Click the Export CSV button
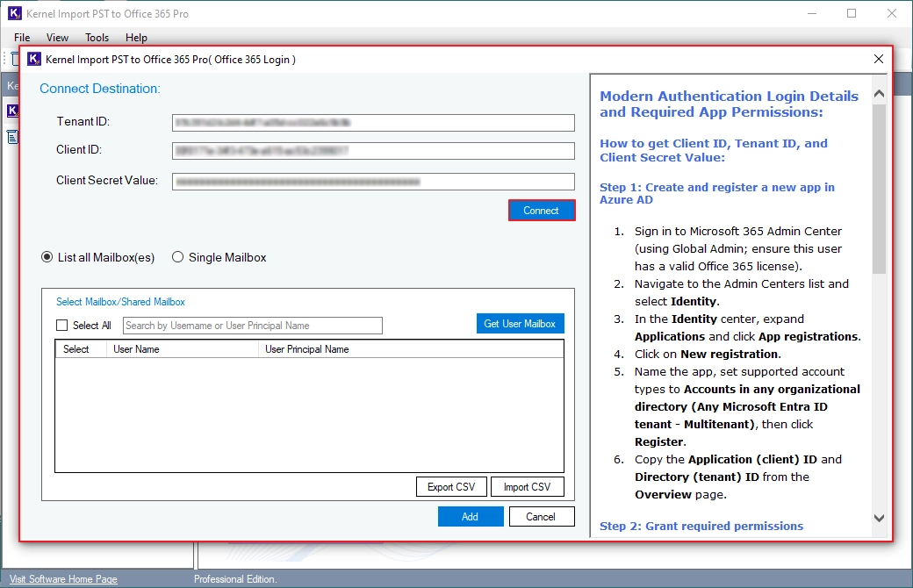Image resolution: width=913 pixels, height=588 pixels. (451, 487)
